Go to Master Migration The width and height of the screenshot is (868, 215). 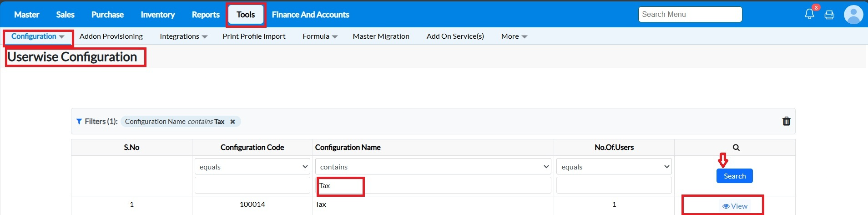(x=381, y=36)
